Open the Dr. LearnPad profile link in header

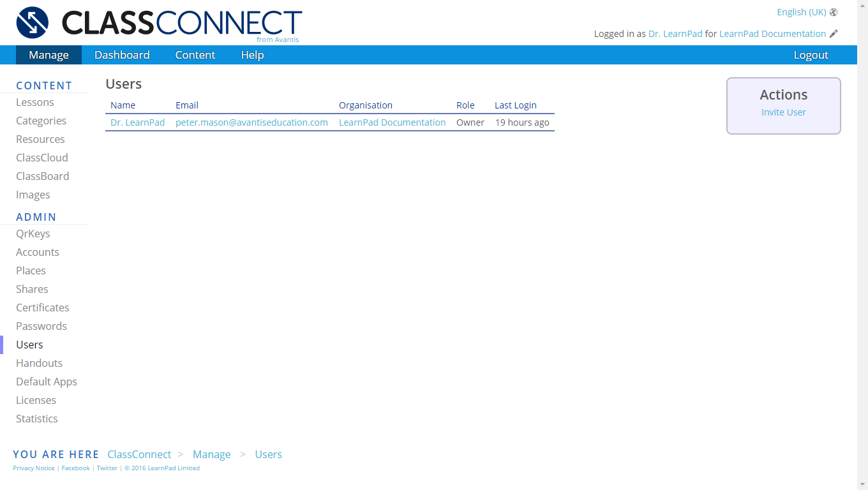click(x=675, y=34)
